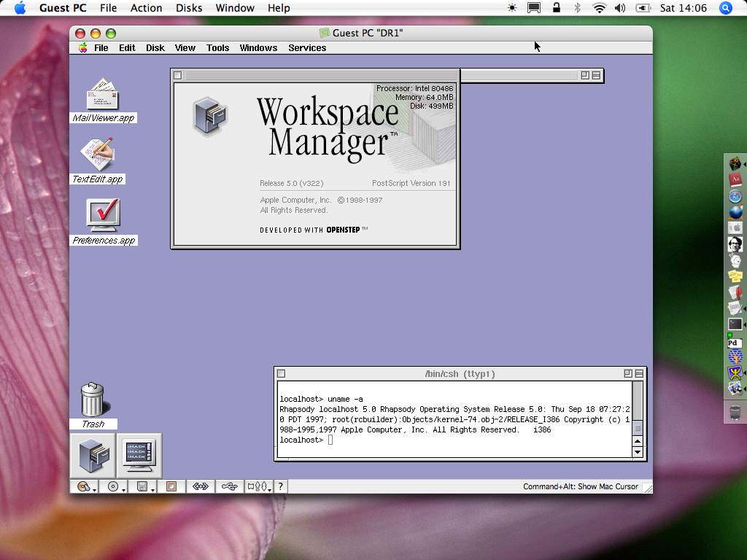Open the Mach terminal monitor dock tile
747x560 pixels.
point(139,455)
